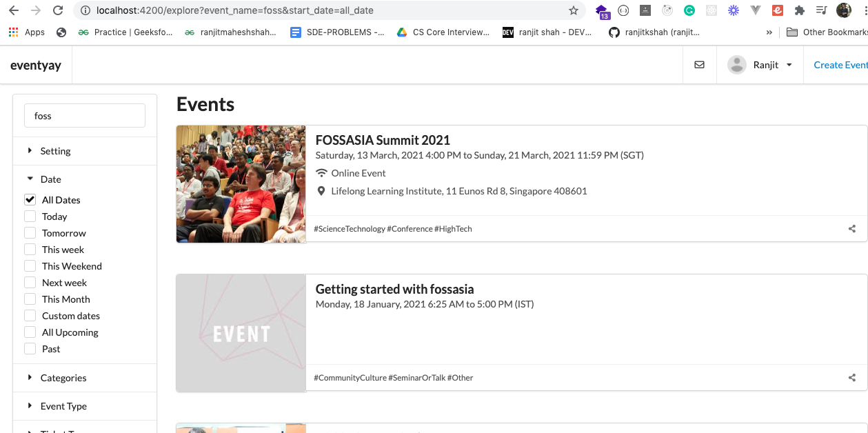868x433 pixels.
Task: Check the This Weekend date filter
Action: click(x=30, y=265)
